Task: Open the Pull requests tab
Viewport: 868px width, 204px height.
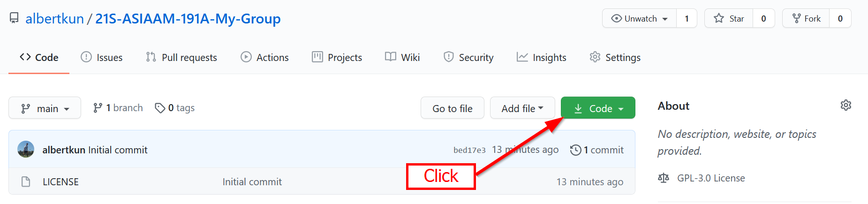Action: coord(181,57)
